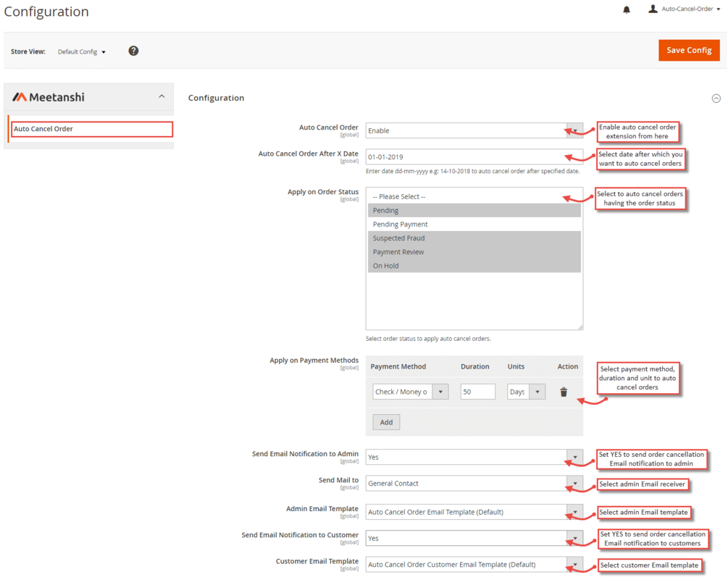Collapse the Meetanshi sidebar group

tap(162, 96)
